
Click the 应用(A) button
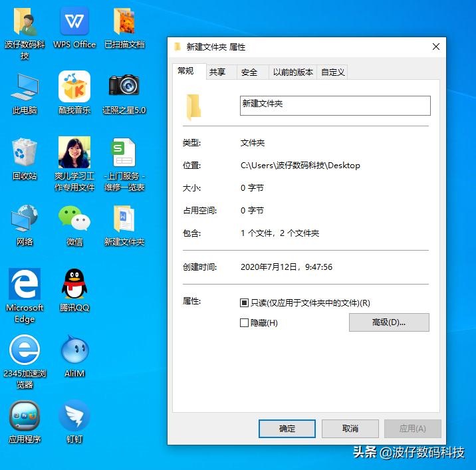tap(413, 429)
